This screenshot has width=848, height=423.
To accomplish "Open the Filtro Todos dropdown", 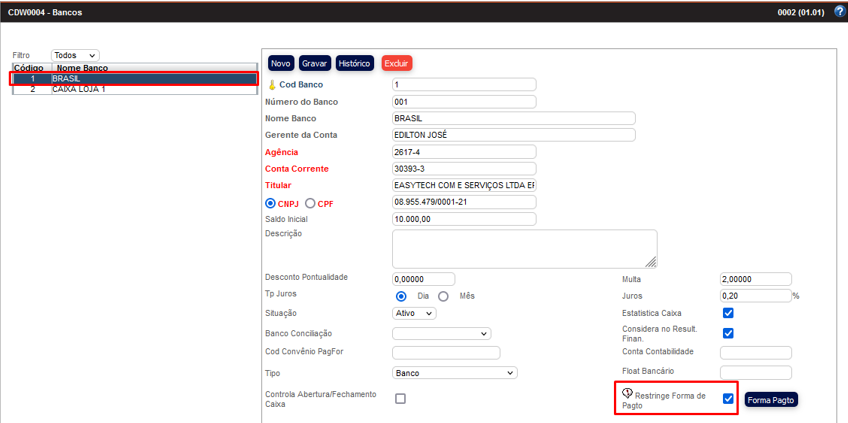I will tap(75, 56).
